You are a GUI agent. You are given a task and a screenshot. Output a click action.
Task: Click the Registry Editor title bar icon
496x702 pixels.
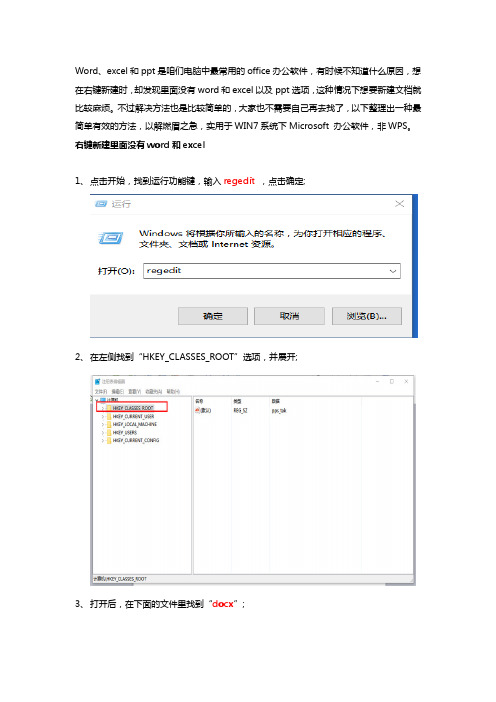point(98,381)
